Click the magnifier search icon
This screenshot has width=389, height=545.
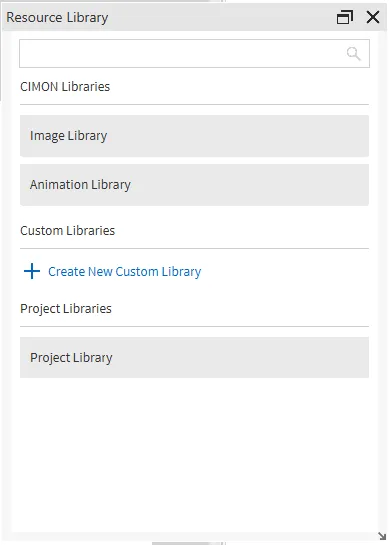tap(353, 54)
